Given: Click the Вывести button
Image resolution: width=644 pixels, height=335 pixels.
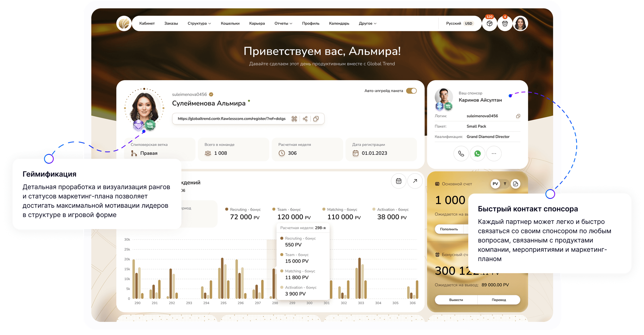Looking at the screenshot, I should (x=456, y=300).
